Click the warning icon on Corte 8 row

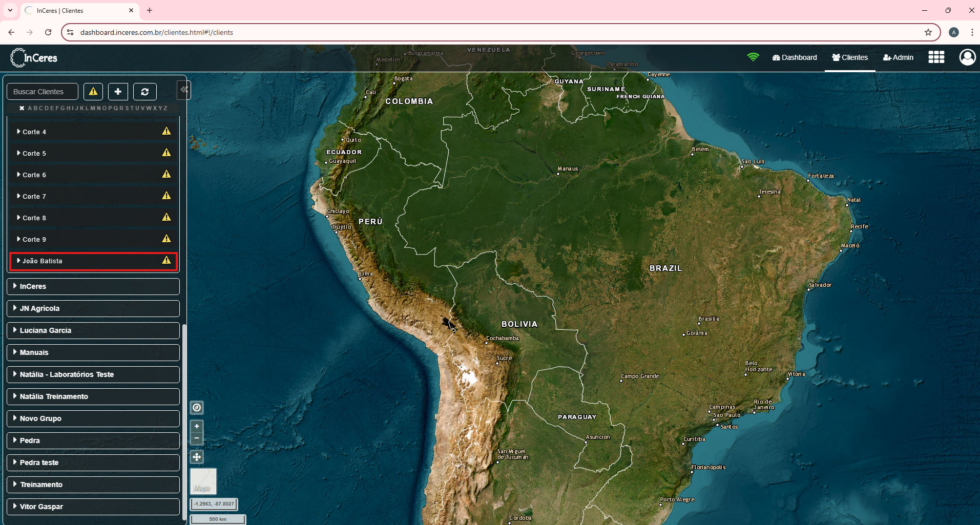[166, 217]
